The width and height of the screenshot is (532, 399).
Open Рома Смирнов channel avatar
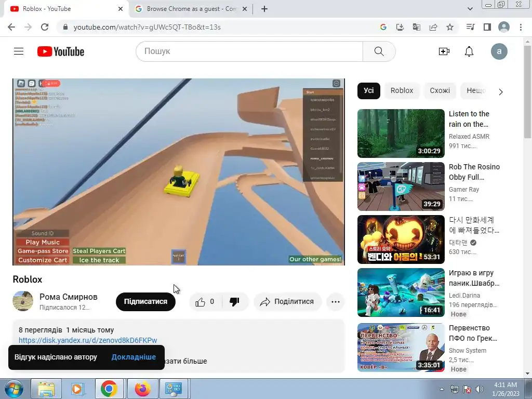23,301
